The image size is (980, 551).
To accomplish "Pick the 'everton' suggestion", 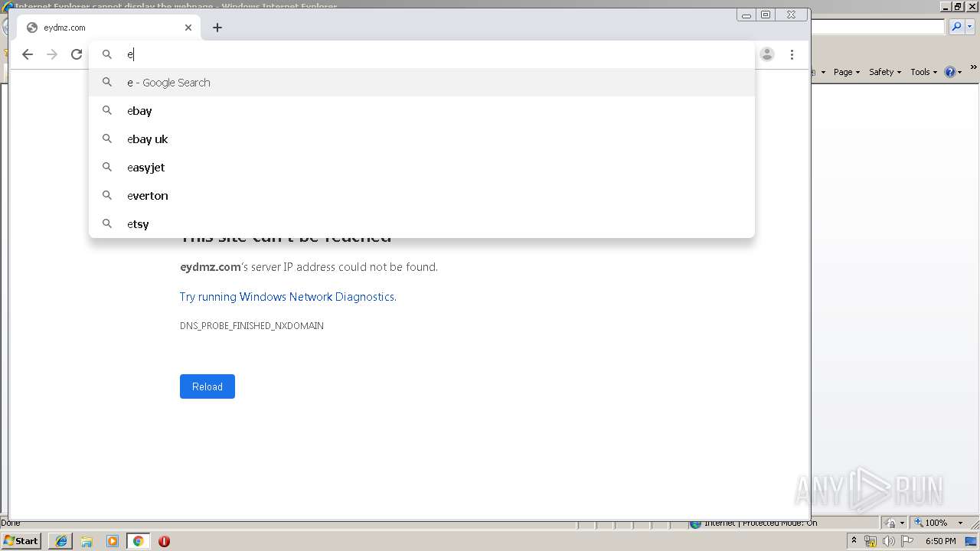I will point(422,196).
